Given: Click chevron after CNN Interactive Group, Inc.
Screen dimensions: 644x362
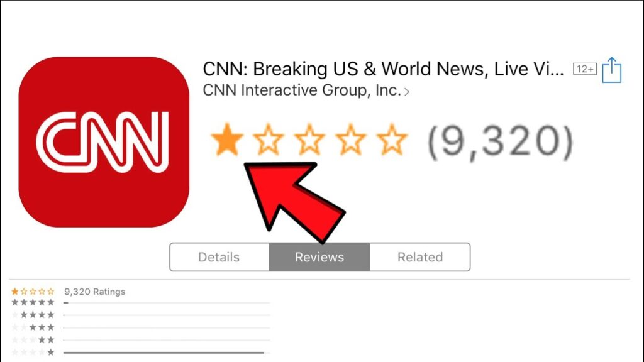Looking at the screenshot, I should click(x=407, y=92).
